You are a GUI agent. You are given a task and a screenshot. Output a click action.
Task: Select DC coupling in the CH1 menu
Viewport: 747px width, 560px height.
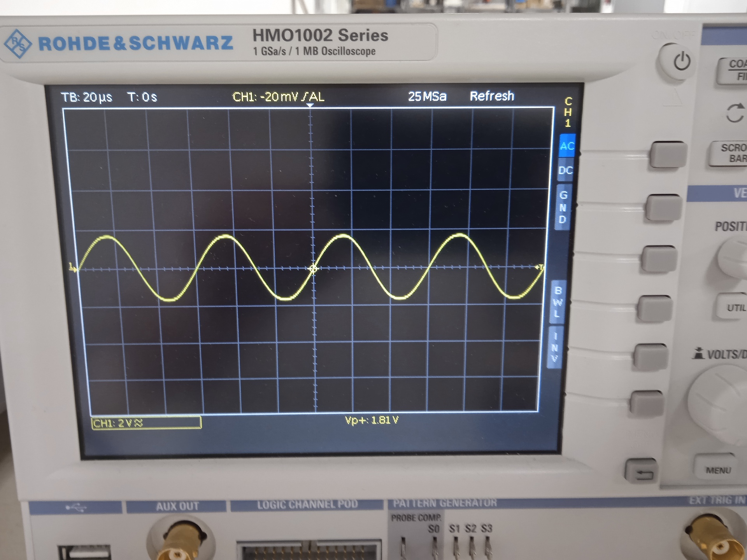tap(565, 170)
